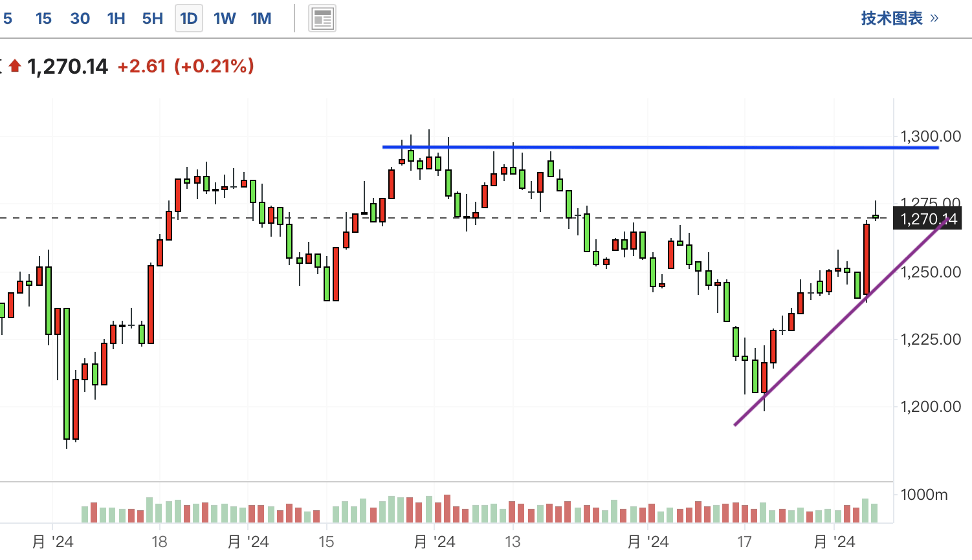Click the (+0.21%) percentage change

coord(214,66)
